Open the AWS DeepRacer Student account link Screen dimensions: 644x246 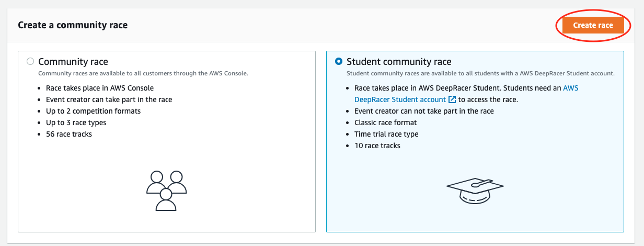point(400,99)
